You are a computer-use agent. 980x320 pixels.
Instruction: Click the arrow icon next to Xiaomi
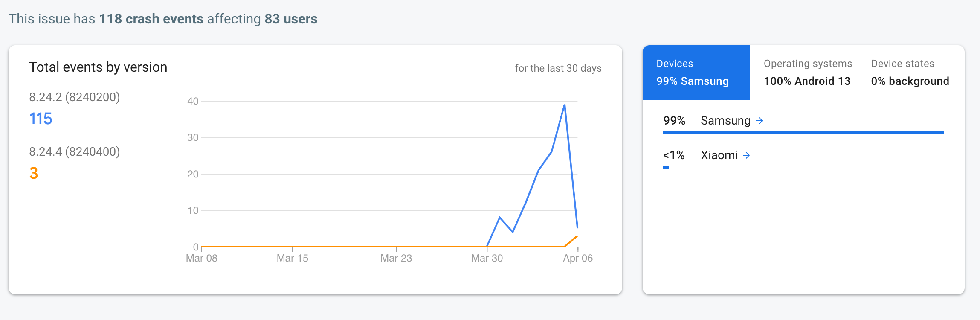pos(748,155)
